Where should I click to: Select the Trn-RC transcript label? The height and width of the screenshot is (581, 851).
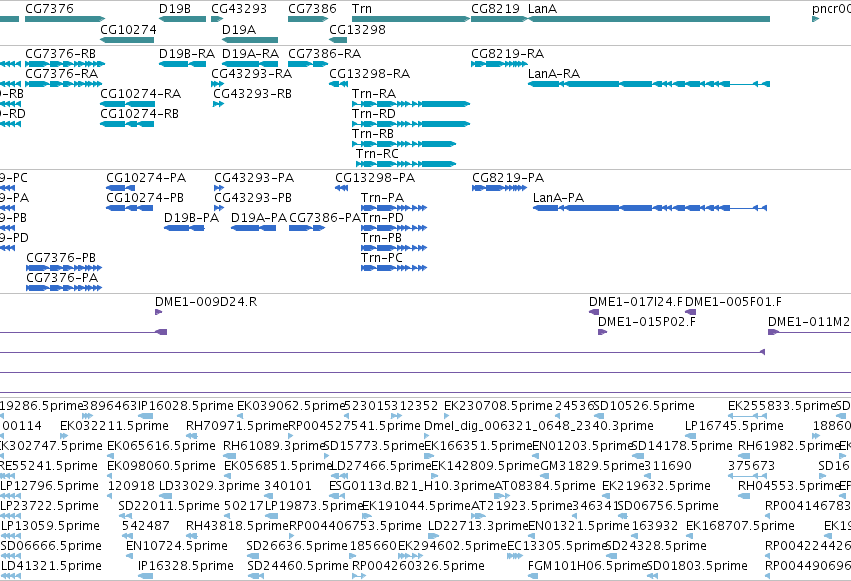[x=377, y=154]
